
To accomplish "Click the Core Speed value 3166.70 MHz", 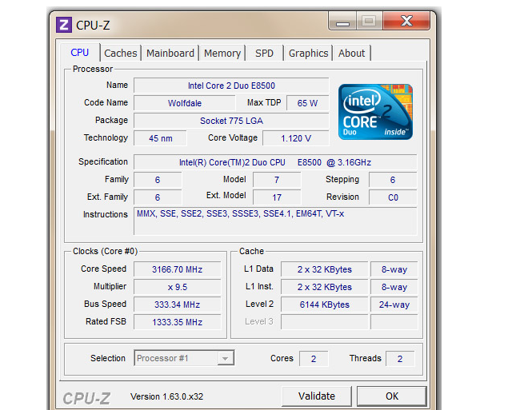I will tap(178, 269).
